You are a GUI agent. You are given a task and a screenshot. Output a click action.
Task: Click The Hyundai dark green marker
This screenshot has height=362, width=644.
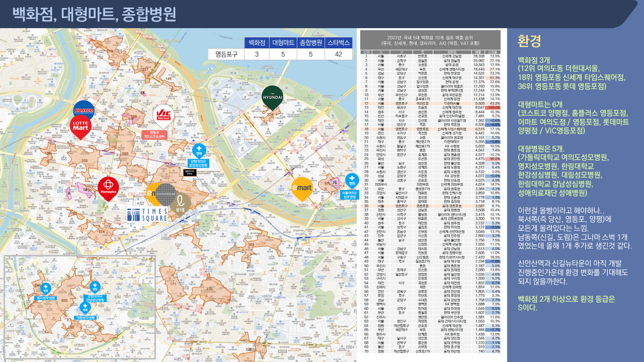pos(273,98)
